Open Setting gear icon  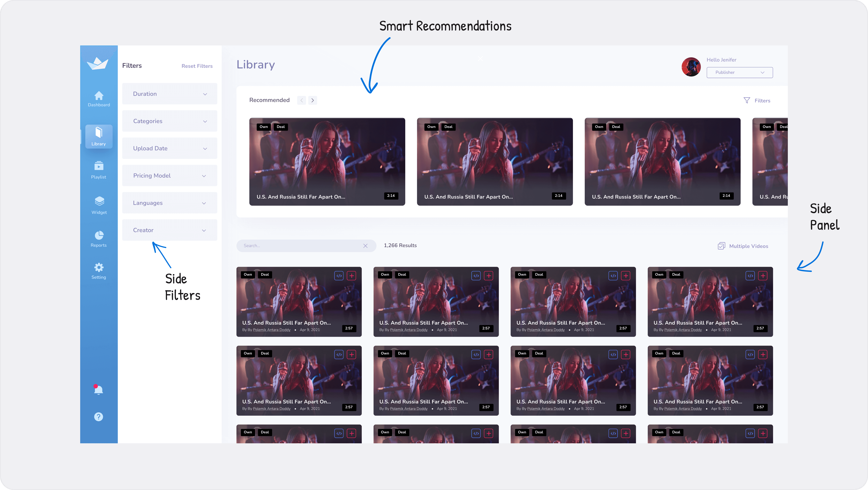coord(99,268)
